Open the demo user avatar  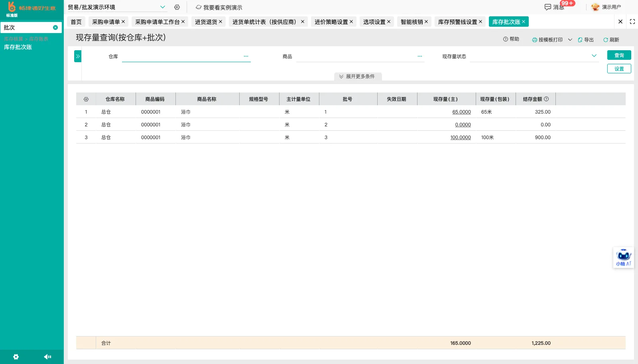[x=595, y=7]
